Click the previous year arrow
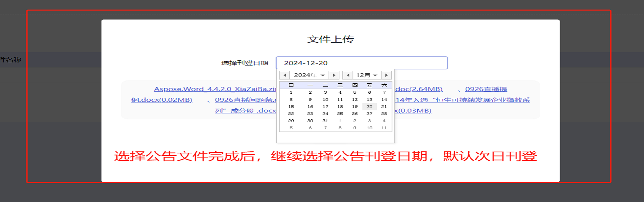 point(285,75)
